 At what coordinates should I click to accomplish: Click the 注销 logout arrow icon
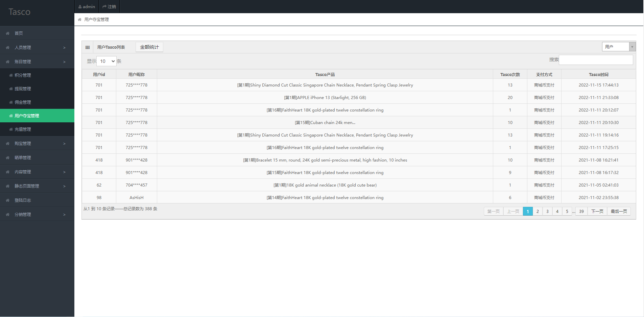[x=104, y=7]
